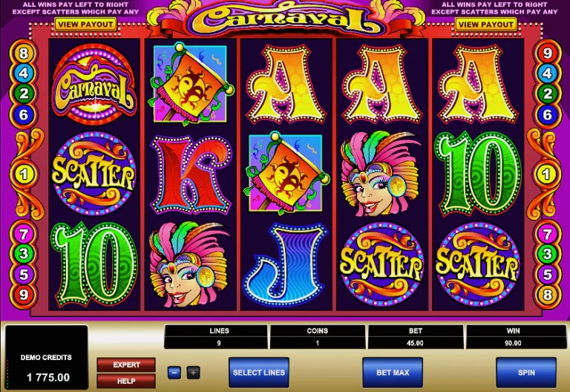Click the Bet Max button

(393, 373)
